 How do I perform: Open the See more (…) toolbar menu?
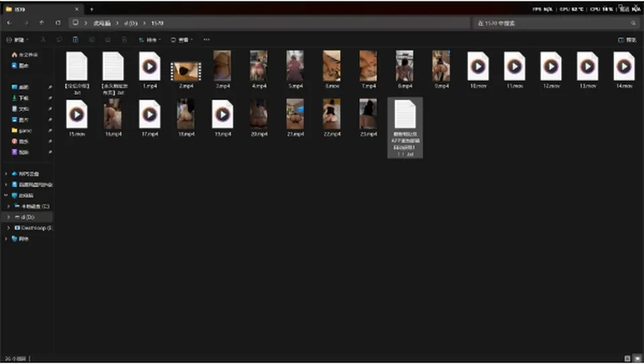207,40
